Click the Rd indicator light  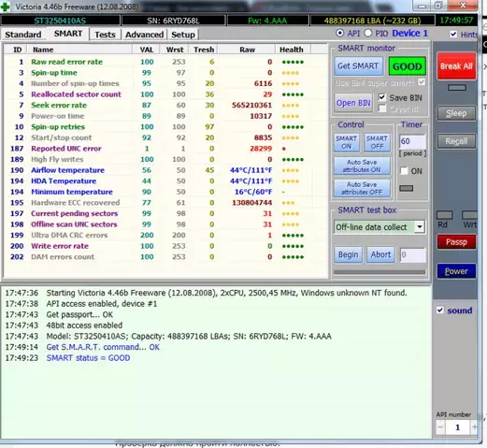tap(444, 215)
